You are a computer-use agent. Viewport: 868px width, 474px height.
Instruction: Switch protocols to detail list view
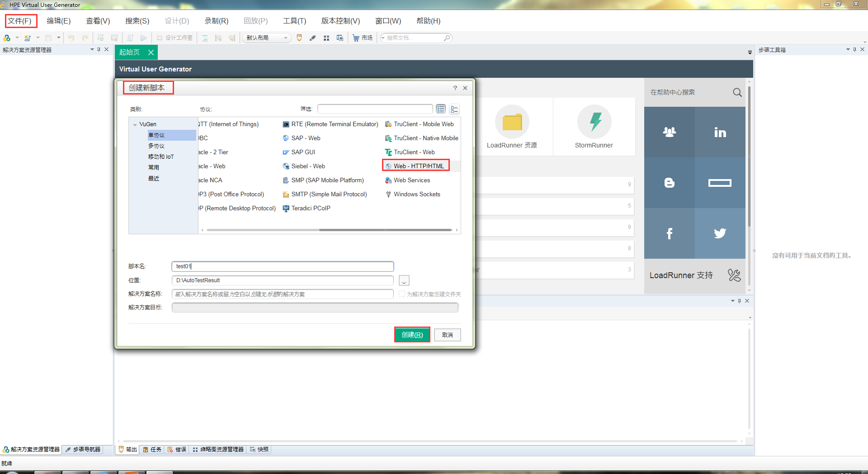coord(441,109)
